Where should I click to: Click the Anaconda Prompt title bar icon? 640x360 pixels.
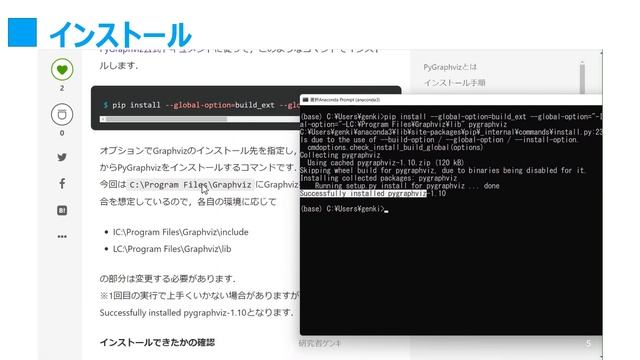pos(305,100)
